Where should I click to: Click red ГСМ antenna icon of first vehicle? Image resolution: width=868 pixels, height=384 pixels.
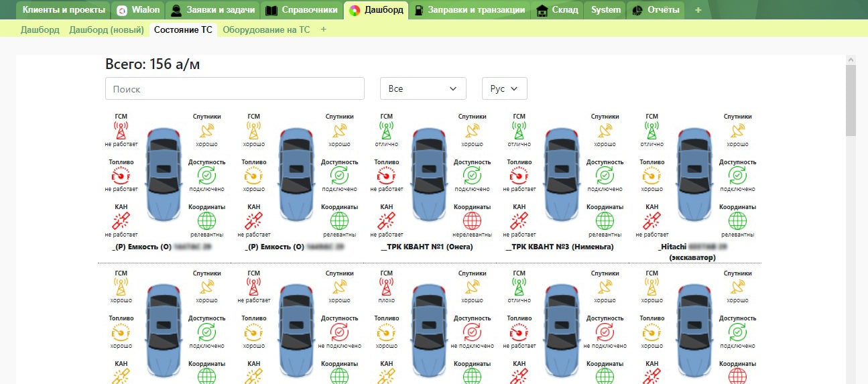[x=121, y=130]
